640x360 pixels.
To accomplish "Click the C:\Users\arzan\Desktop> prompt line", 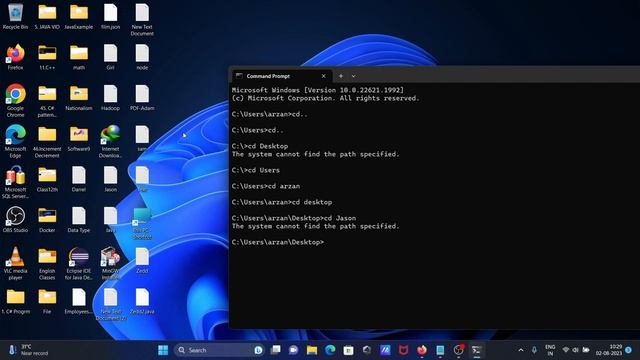I will pyautogui.click(x=278, y=242).
